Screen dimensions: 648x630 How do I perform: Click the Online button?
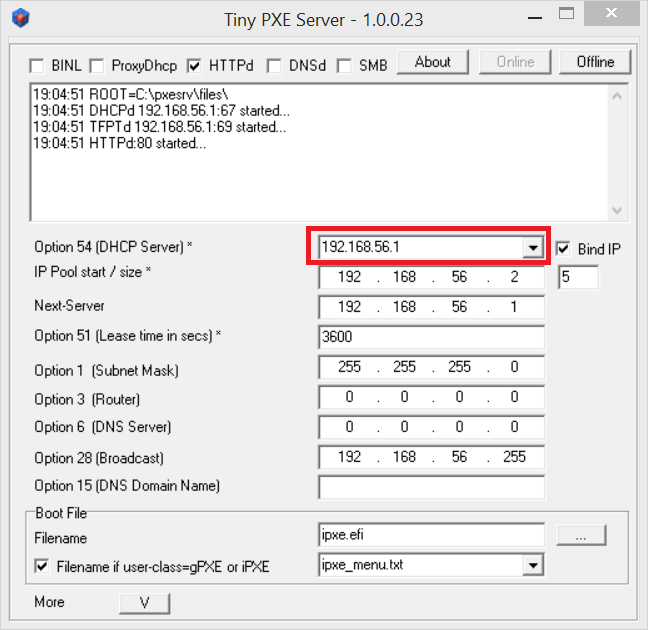point(515,62)
